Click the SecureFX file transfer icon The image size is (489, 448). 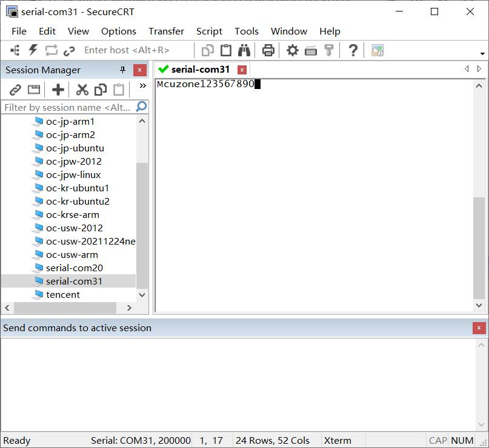377,50
